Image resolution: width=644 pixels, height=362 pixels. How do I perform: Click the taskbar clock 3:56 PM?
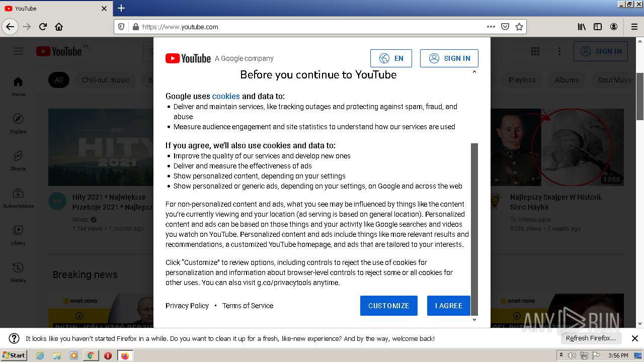click(618, 355)
